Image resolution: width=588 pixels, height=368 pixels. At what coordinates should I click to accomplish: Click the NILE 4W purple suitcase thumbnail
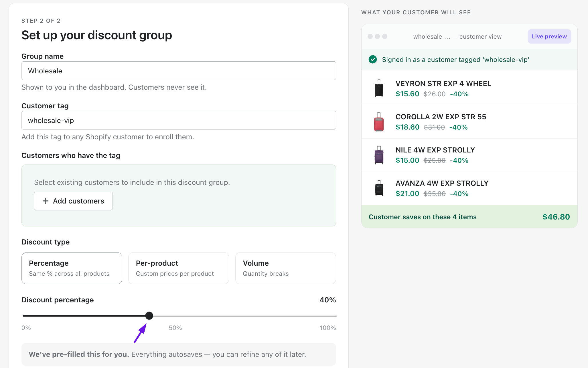click(x=379, y=155)
